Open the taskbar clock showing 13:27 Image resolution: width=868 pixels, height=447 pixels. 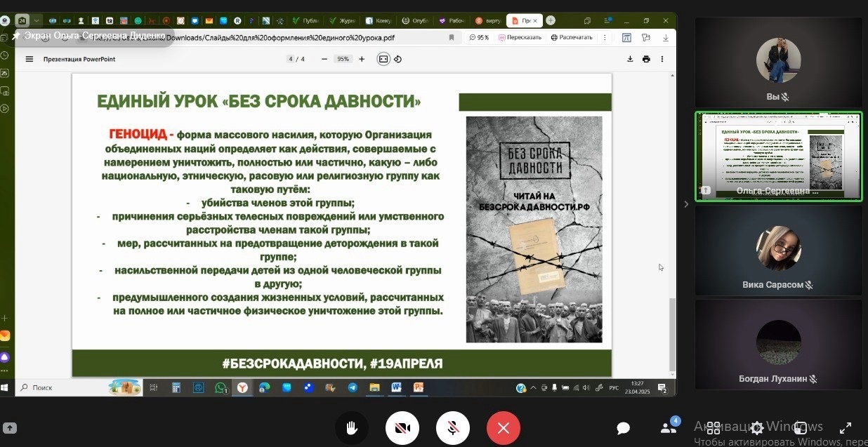638,387
